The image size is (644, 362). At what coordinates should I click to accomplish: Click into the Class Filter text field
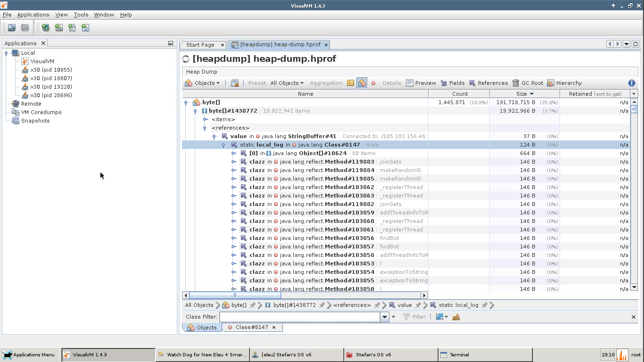300,317
